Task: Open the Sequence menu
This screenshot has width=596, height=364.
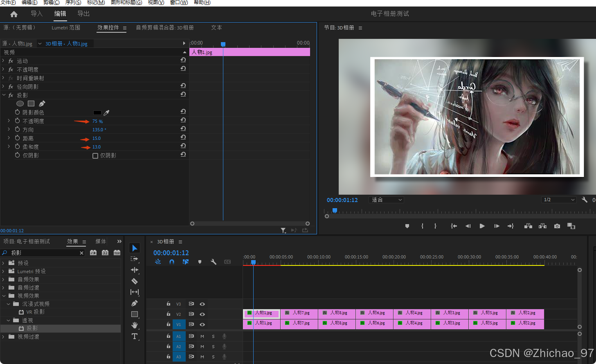Action: point(73,2)
